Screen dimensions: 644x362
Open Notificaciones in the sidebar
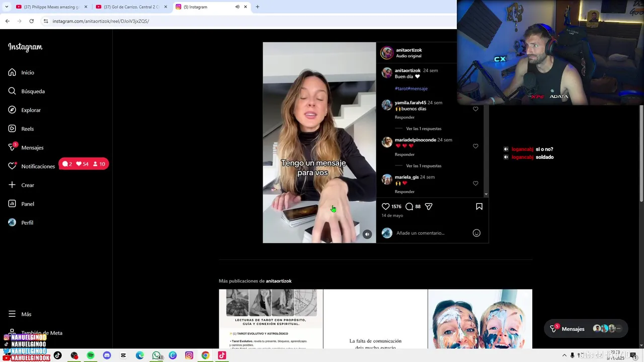pyautogui.click(x=31, y=166)
